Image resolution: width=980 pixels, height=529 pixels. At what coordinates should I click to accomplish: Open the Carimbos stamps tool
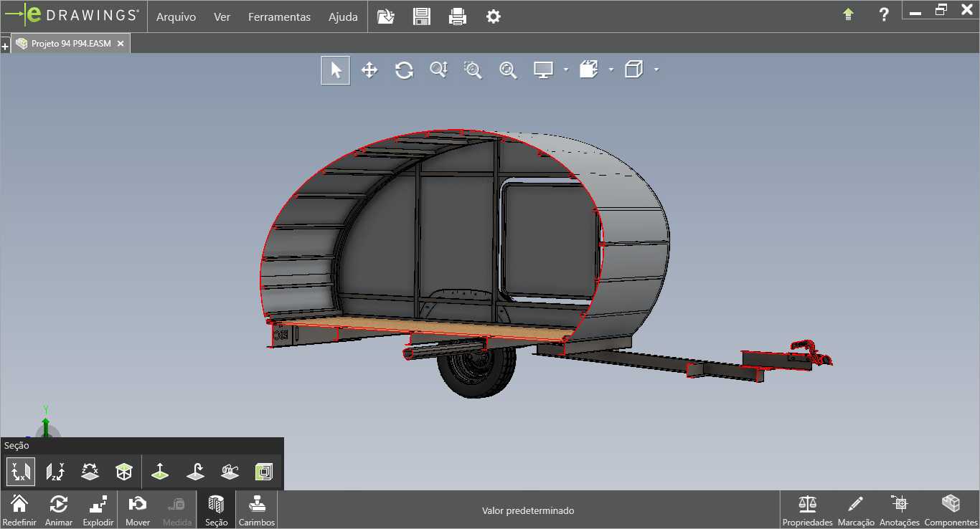coord(257,510)
